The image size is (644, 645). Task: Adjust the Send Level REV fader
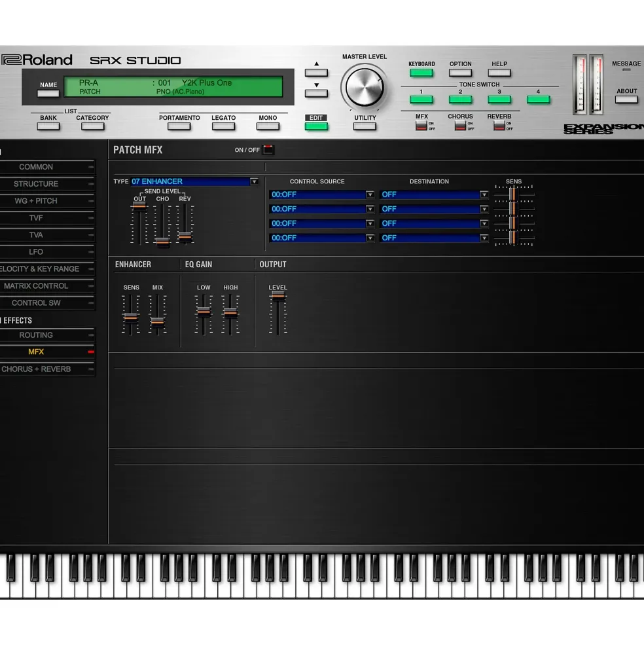[x=185, y=236]
